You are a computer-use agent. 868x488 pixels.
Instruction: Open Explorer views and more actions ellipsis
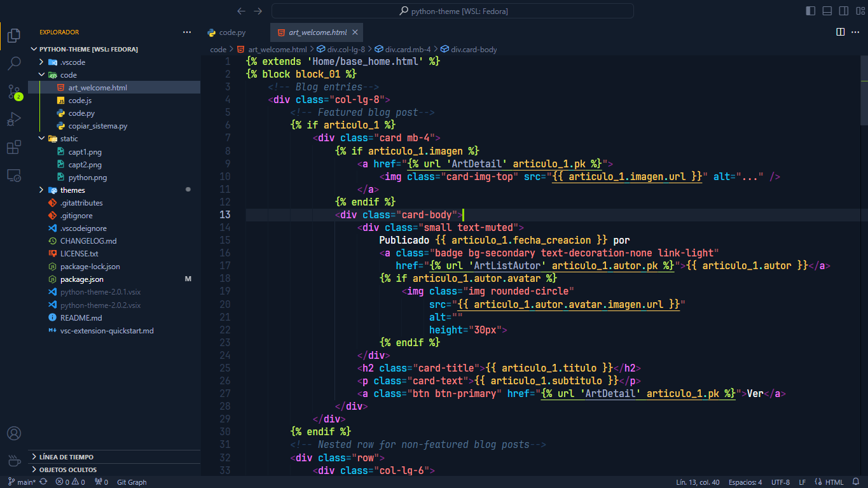point(187,32)
